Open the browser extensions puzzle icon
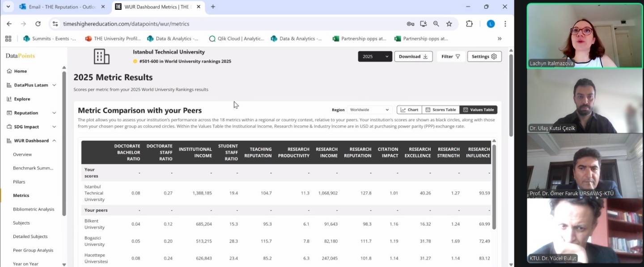644x267 pixels. coord(469,24)
